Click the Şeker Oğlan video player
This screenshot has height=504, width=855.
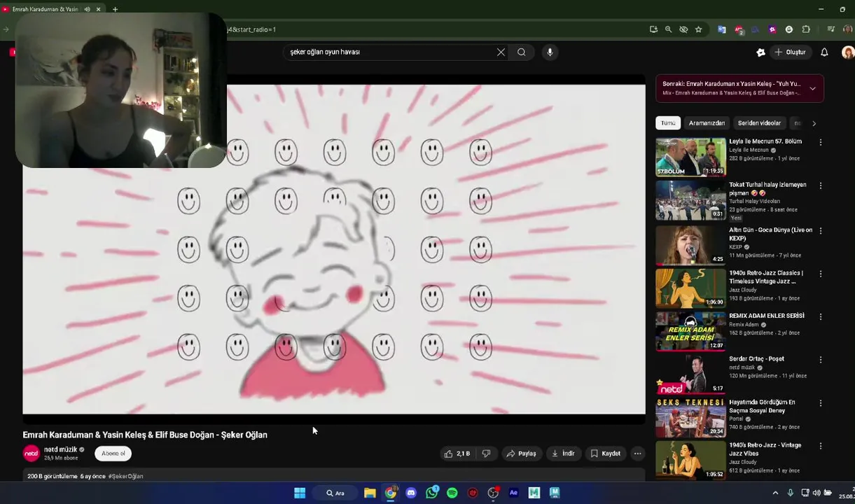click(334, 248)
